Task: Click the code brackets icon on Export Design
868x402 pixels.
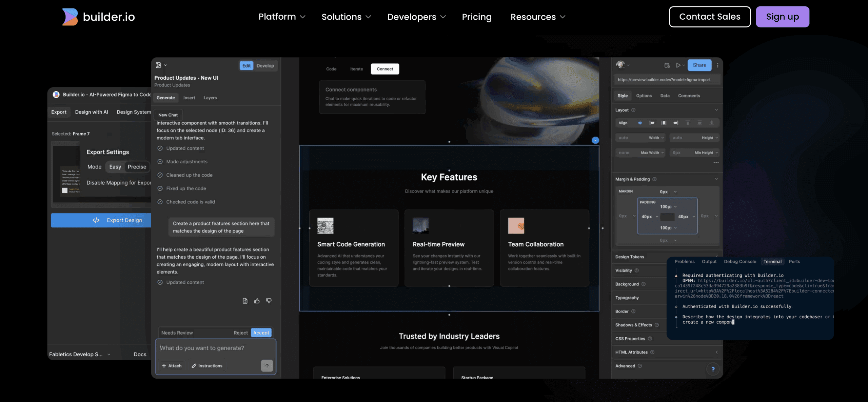Action: pos(96,220)
